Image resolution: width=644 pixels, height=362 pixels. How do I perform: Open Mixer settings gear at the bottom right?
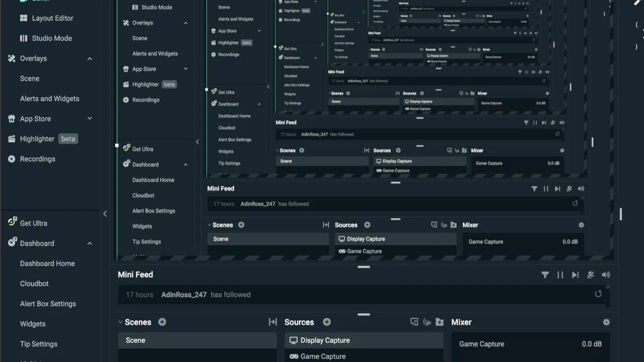[606, 322]
